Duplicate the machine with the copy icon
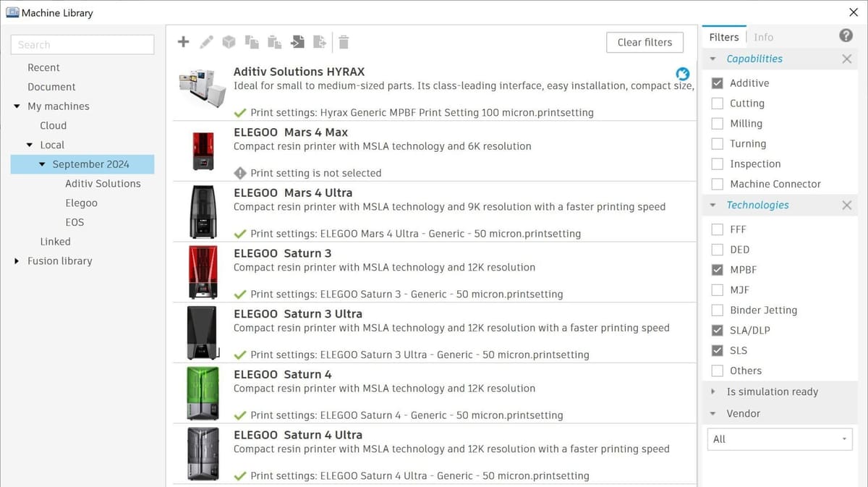This screenshot has height=487, width=868. pos(252,42)
